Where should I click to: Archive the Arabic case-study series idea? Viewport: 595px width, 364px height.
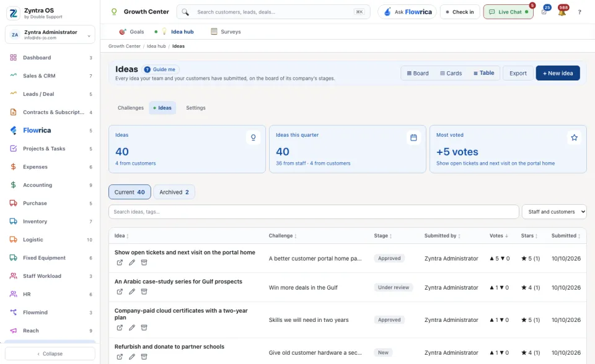point(144,292)
